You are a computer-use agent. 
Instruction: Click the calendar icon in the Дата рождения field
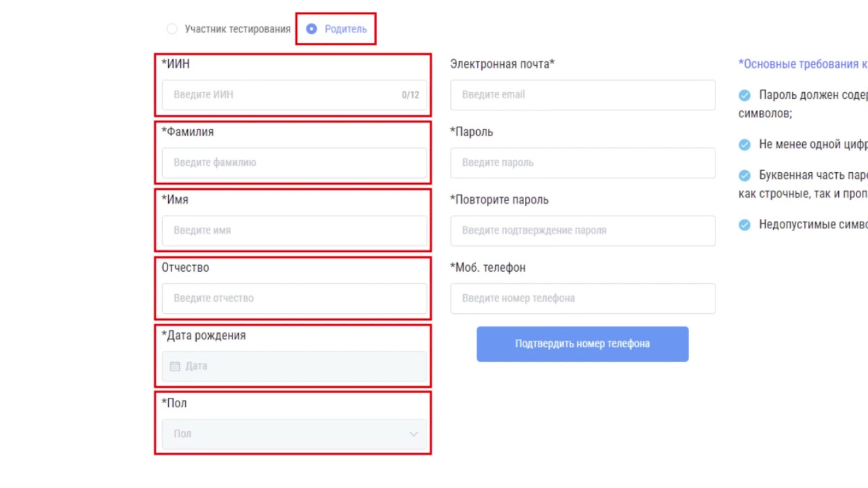click(175, 366)
